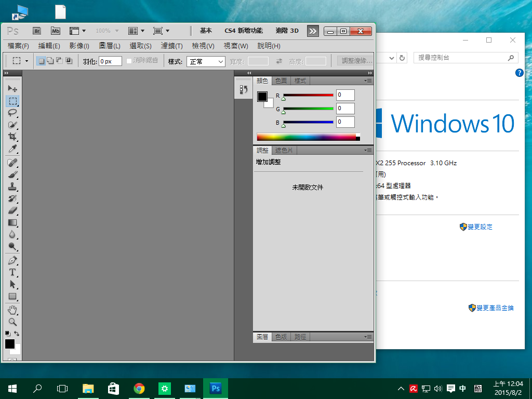Screen dimensions: 532x399
Task: Collapse the panel dock to icons
Action: point(370,73)
